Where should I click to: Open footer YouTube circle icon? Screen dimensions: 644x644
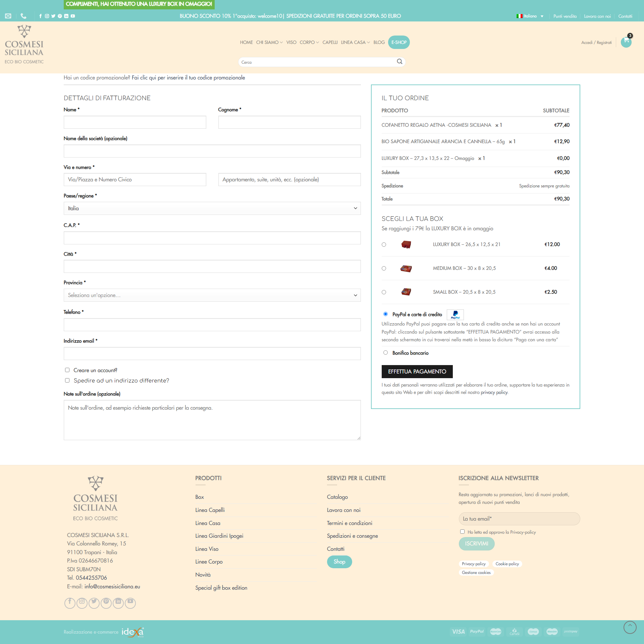coord(130,603)
